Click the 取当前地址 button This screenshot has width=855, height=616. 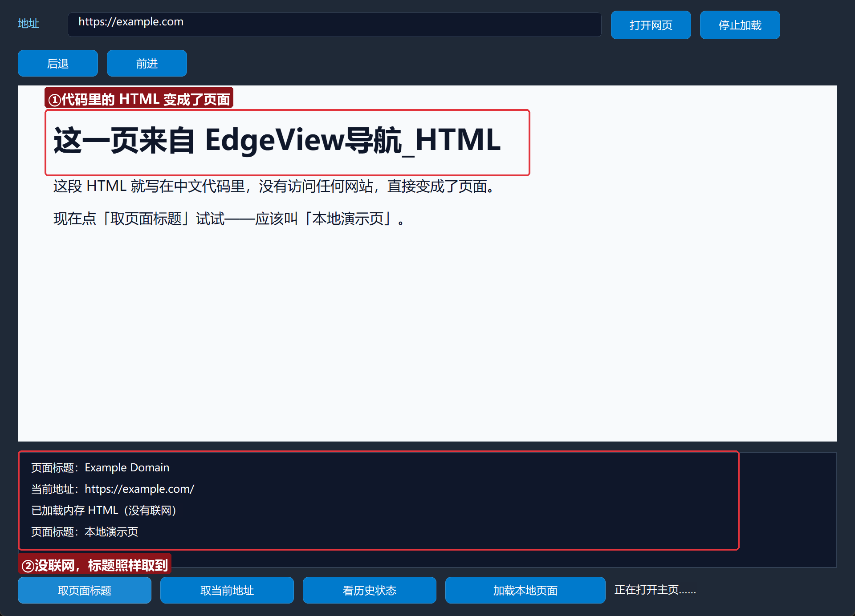(x=227, y=590)
